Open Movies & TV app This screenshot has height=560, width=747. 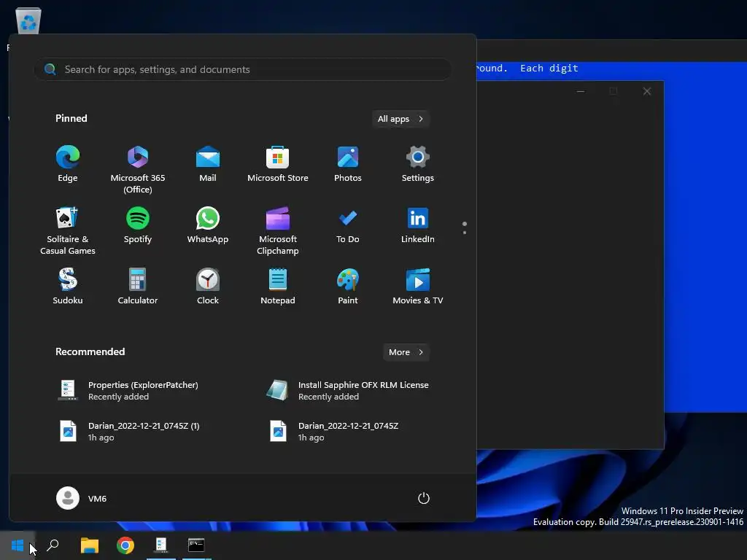click(418, 287)
